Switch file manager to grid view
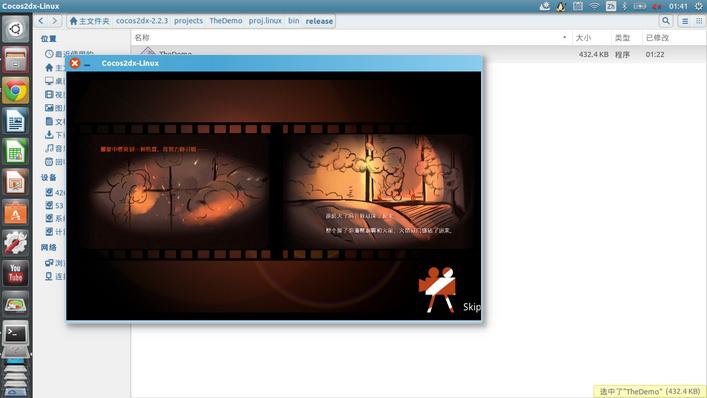Image resolution: width=707 pixels, height=398 pixels. (699, 21)
